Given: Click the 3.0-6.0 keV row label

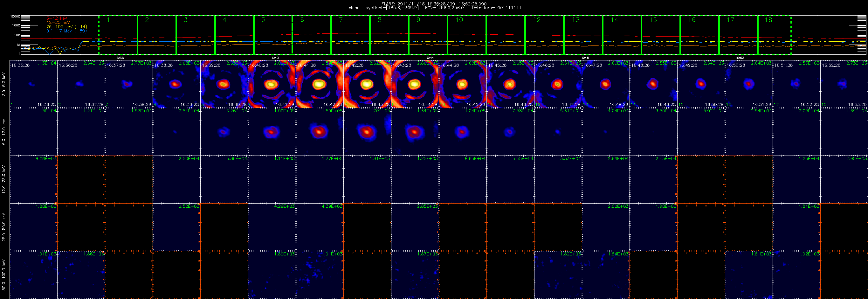Looking at the screenshot, I should pos(4,84).
